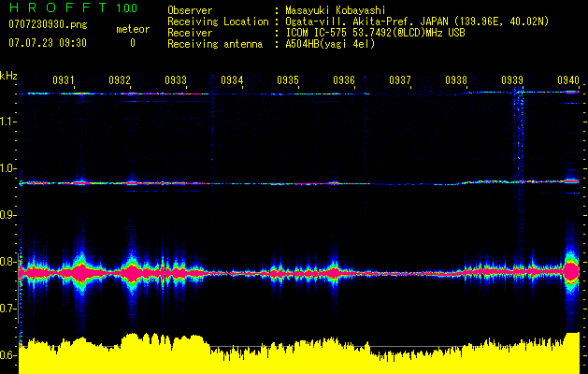The height and width of the screenshot is (374, 588).
Task: Click the Observer label
Action: [x=190, y=10]
